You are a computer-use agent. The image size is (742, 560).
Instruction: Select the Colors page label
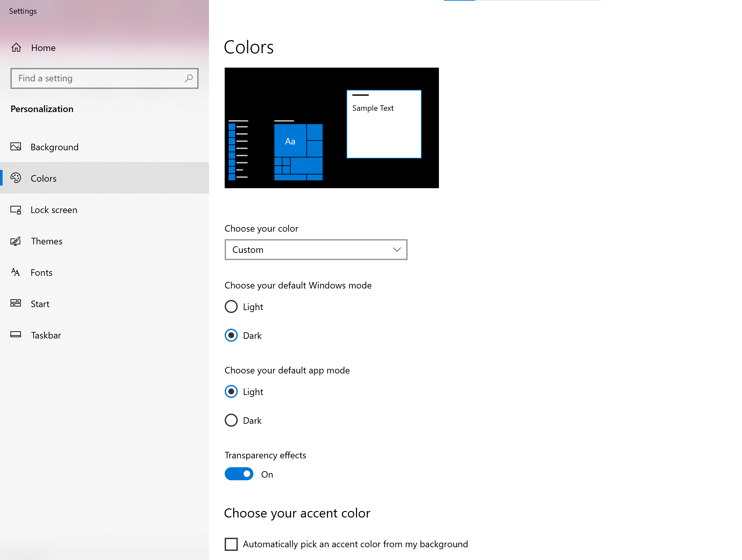(x=44, y=178)
